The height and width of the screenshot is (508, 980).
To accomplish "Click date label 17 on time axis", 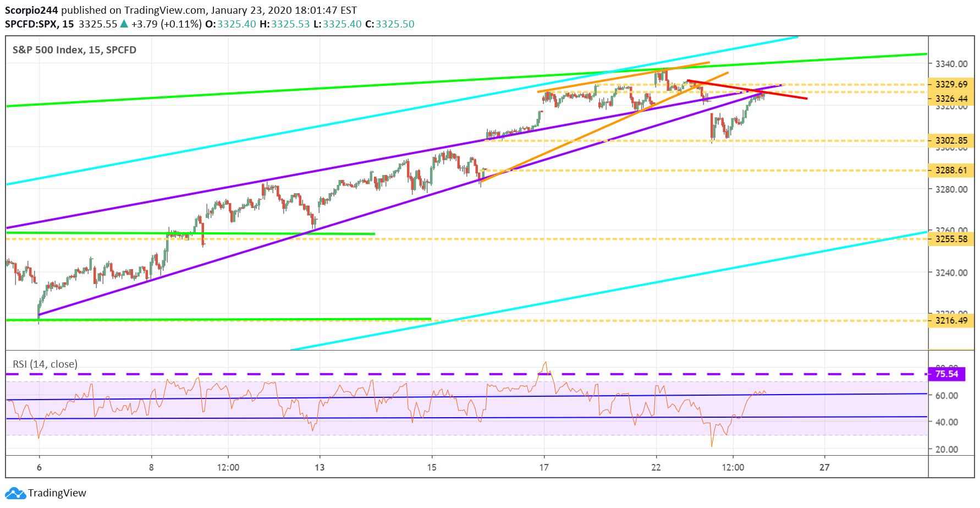I will 544,467.
